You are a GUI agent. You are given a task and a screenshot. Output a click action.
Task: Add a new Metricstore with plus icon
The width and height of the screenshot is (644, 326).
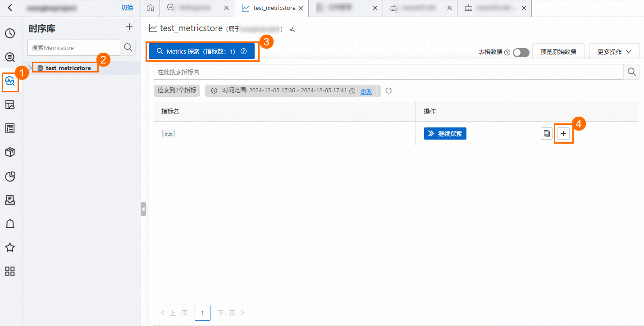pos(129,27)
